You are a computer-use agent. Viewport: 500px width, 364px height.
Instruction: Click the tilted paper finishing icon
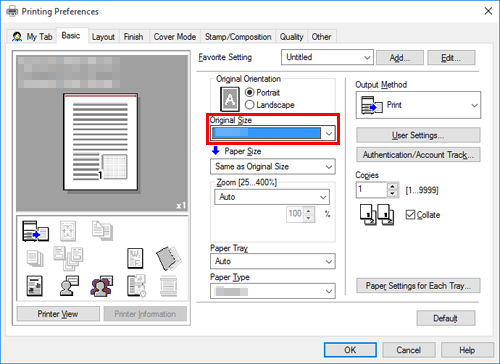click(x=169, y=258)
